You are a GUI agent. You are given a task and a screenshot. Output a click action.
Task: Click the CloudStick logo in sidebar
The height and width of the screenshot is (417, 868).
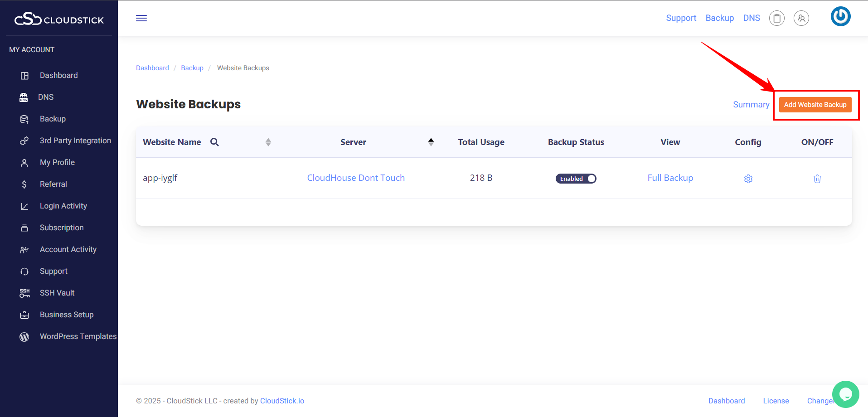pyautogui.click(x=59, y=19)
